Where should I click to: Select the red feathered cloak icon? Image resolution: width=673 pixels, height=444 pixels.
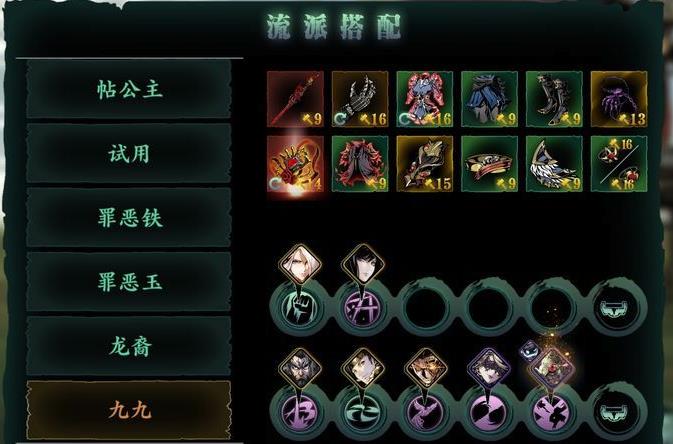pyautogui.click(x=360, y=164)
